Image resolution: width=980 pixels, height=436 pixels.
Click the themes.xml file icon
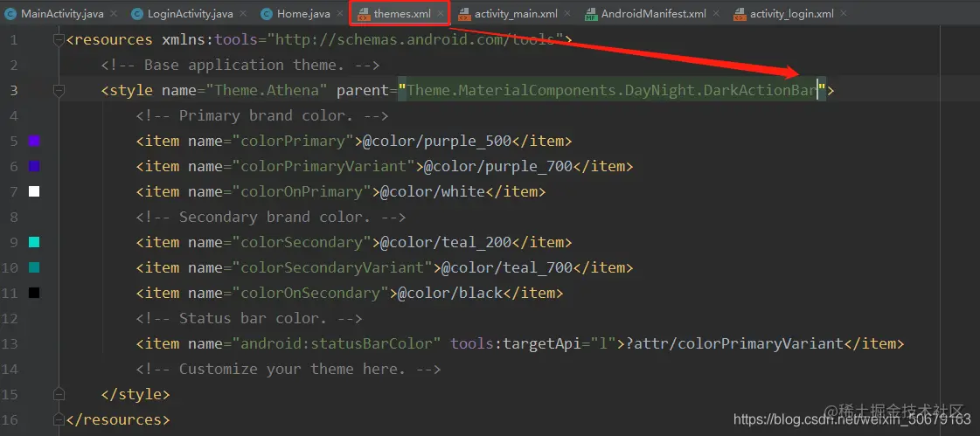pos(363,13)
